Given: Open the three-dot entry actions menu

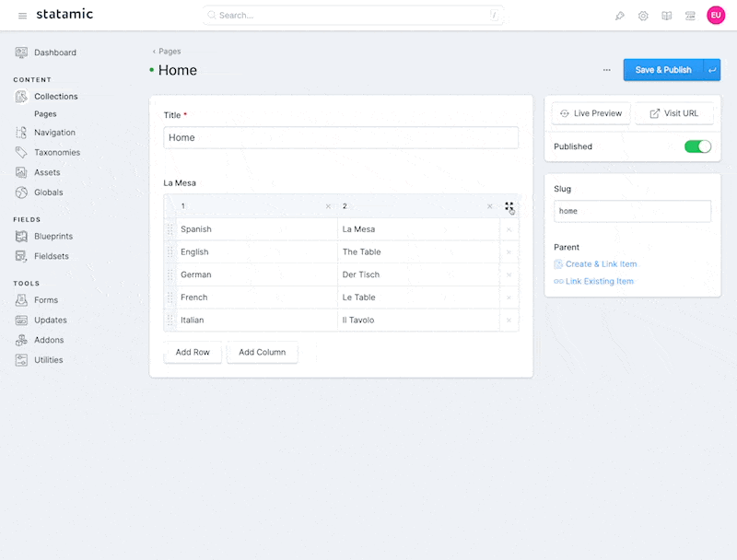Looking at the screenshot, I should click(607, 70).
